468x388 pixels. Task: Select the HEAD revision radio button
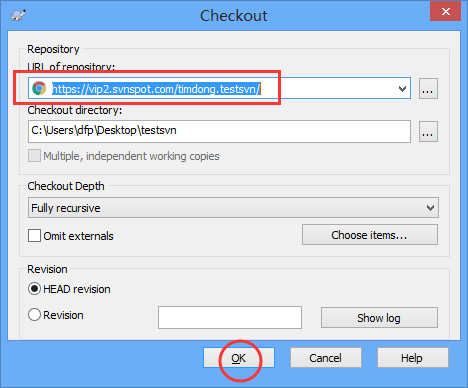coord(34,289)
